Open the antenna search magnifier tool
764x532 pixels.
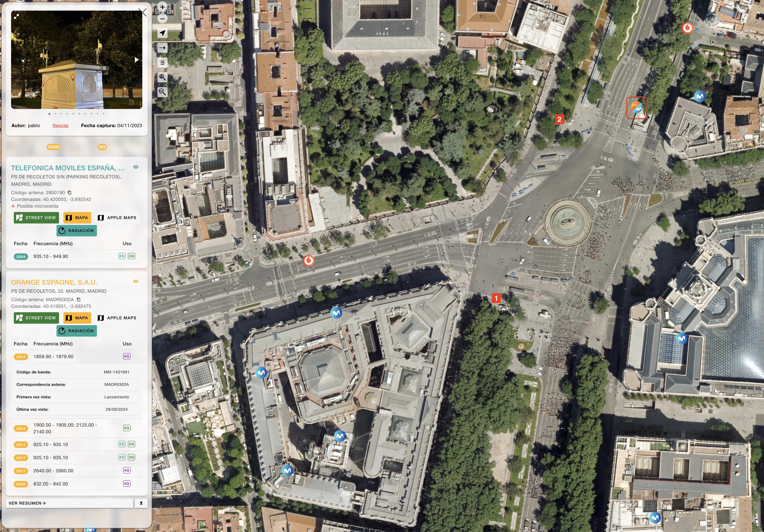[162, 92]
